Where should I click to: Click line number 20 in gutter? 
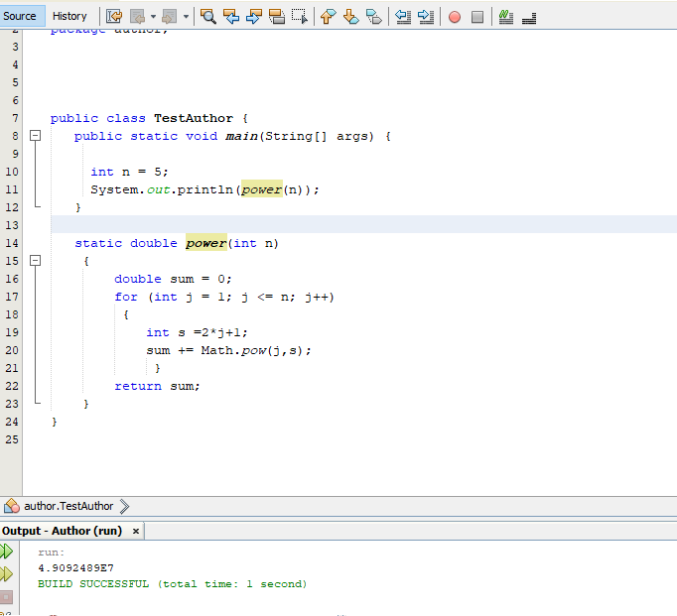[12, 350]
